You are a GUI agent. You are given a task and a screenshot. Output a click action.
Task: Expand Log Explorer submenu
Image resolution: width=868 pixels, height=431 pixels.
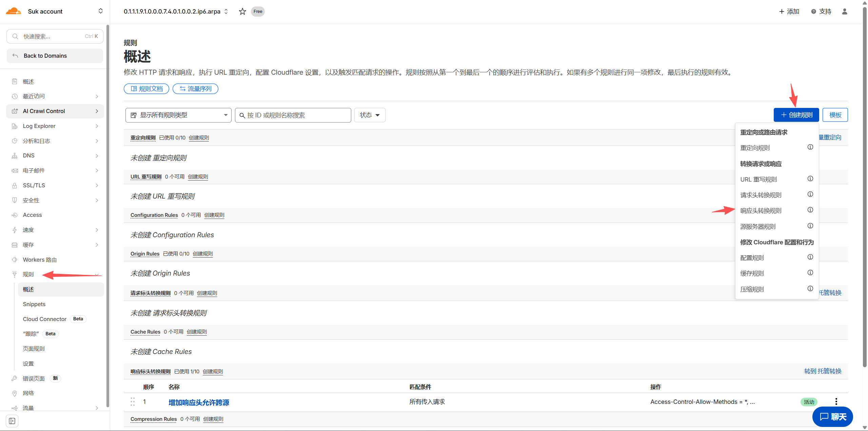(97, 126)
